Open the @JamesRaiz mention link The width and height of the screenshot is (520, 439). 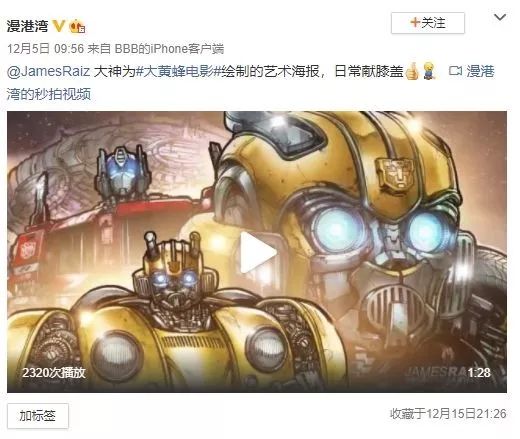[x=48, y=71]
